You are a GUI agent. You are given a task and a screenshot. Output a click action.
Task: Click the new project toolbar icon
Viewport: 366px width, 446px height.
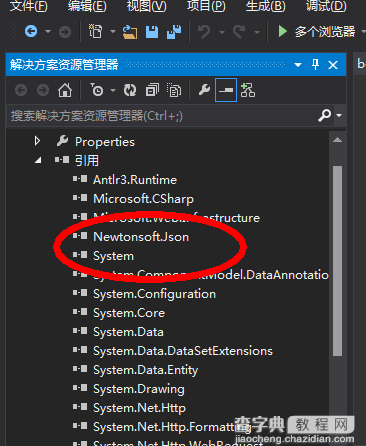pos(95,31)
